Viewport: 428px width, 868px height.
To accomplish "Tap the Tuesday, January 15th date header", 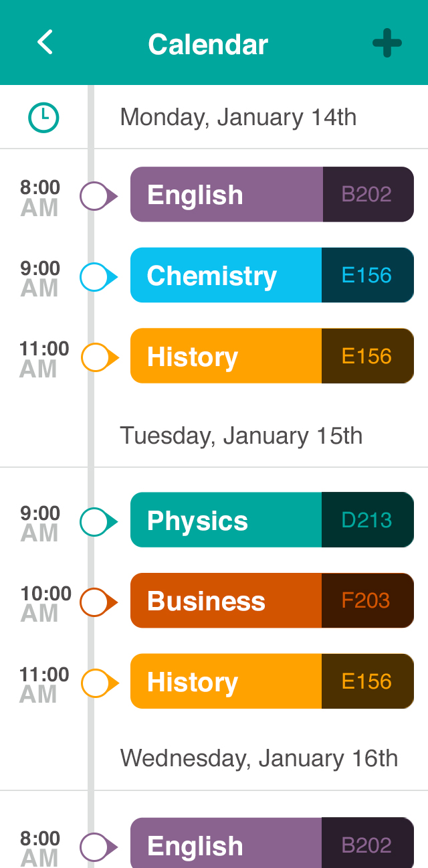I will coord(241,436).
